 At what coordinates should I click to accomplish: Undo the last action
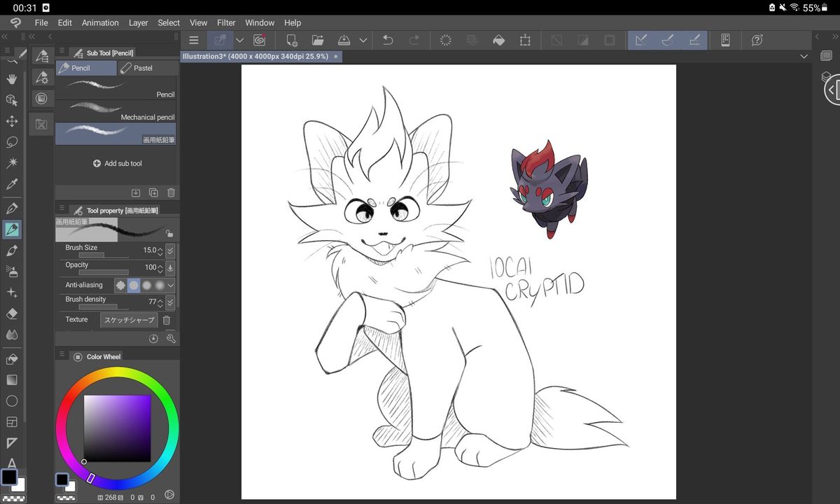[x=388, y=41]
